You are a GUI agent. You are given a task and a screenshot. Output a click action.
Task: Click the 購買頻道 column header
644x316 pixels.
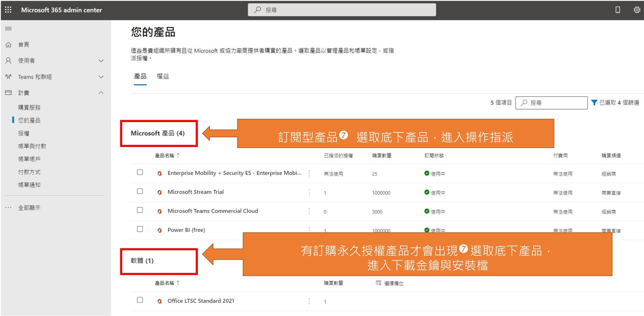point(611,155)
